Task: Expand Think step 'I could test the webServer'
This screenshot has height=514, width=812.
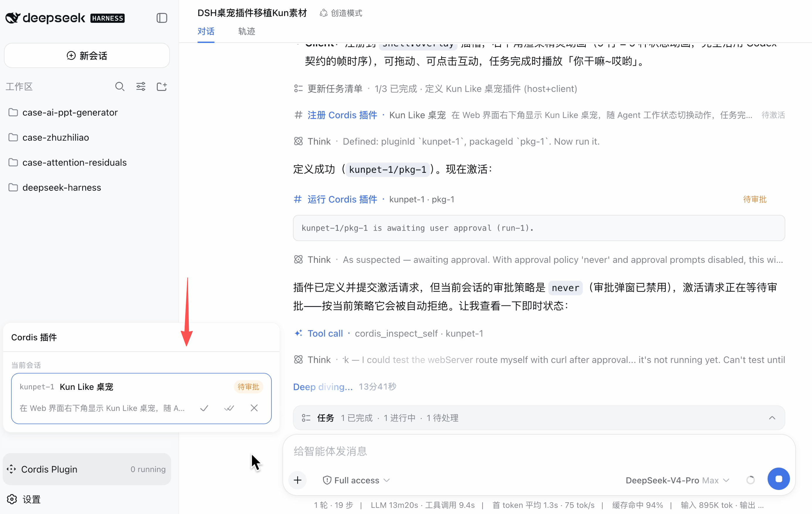Action: click(x=539, y=360)
